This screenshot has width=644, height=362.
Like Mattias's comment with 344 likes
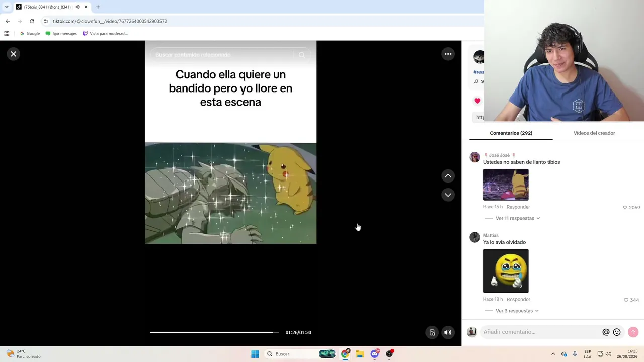pos(626,300)
